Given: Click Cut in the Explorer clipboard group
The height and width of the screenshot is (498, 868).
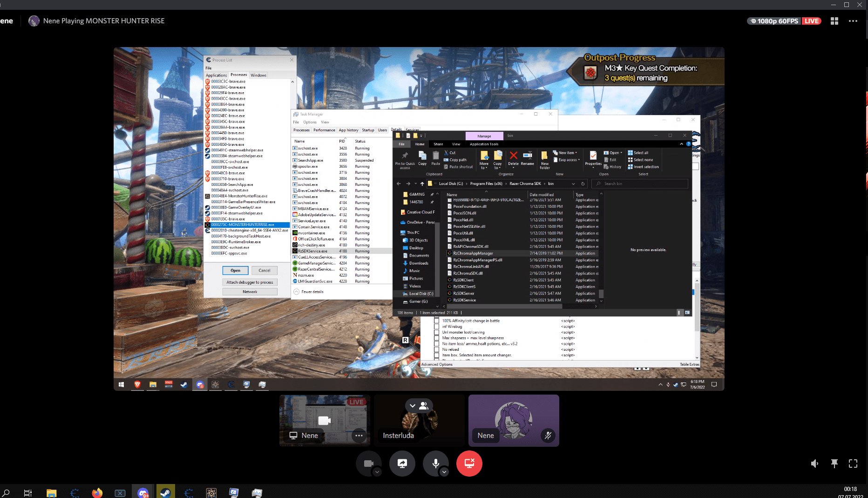Looking at the screenshot, I should click(450, 153).
